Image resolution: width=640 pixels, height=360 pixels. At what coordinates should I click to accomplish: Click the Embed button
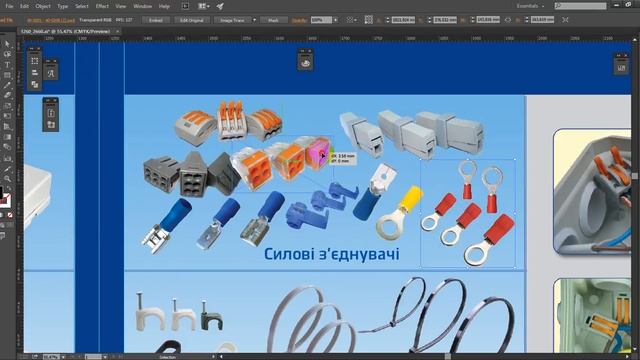[x=156, y=20]
